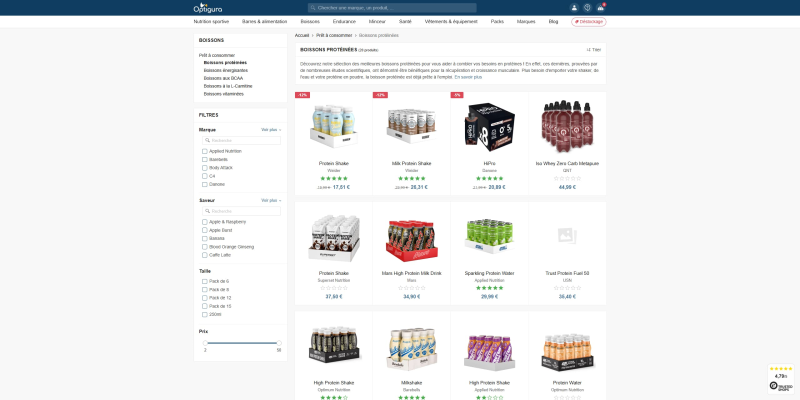
Task: Click the search icon in the Marque filter
Action: click(208, 140)
